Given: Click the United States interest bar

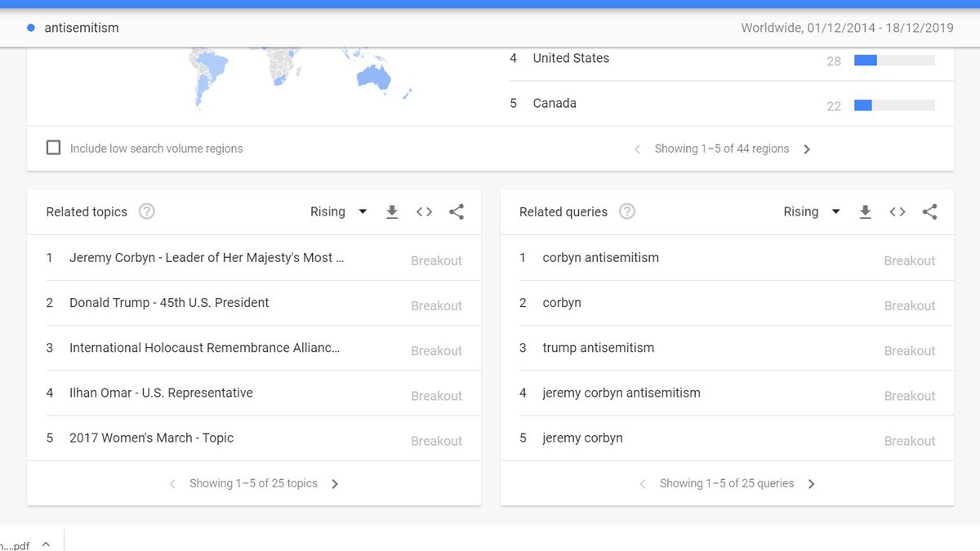Looking at the screenshot, I should click(894, 60).
